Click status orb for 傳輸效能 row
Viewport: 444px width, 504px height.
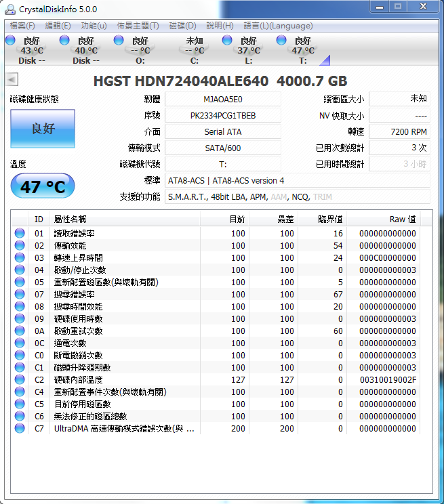(x=20, y=245)
